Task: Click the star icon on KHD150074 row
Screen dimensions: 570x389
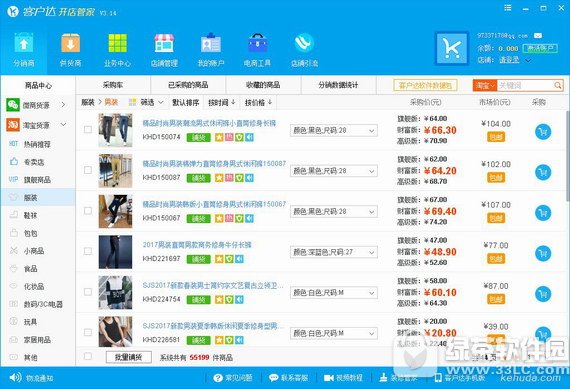Action: coord(219,137)
